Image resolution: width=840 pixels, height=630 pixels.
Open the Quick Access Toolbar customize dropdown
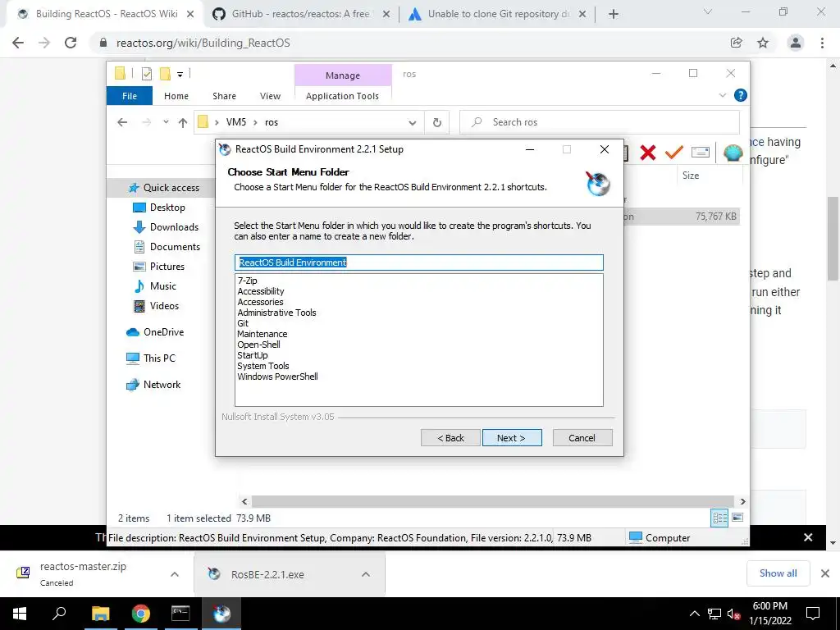coord(180,75)
